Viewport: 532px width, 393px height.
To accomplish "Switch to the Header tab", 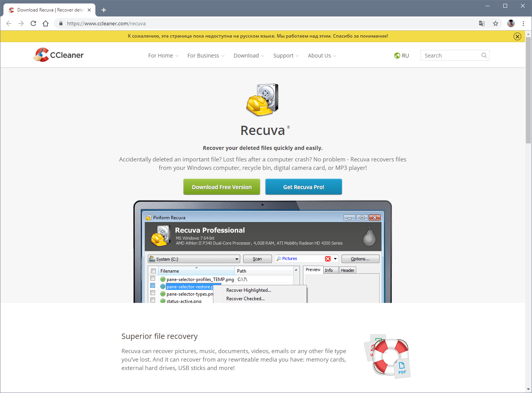I will point(347,270).
